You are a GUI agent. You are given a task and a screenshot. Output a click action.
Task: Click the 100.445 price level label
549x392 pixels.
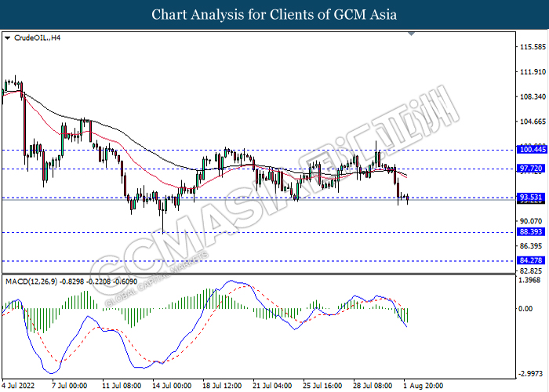point(531,150)
